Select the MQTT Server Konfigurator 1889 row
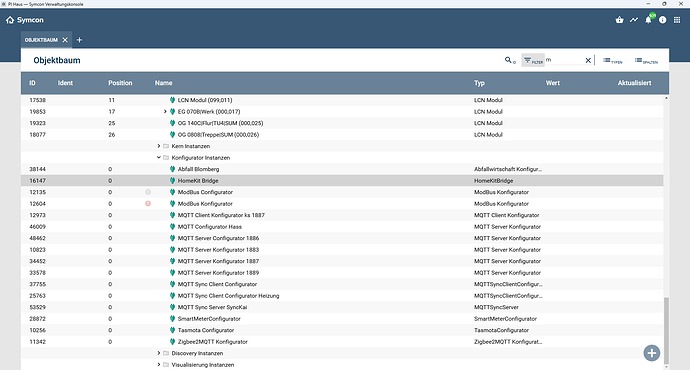The image size is (690, 370). (x=342, y=273)
